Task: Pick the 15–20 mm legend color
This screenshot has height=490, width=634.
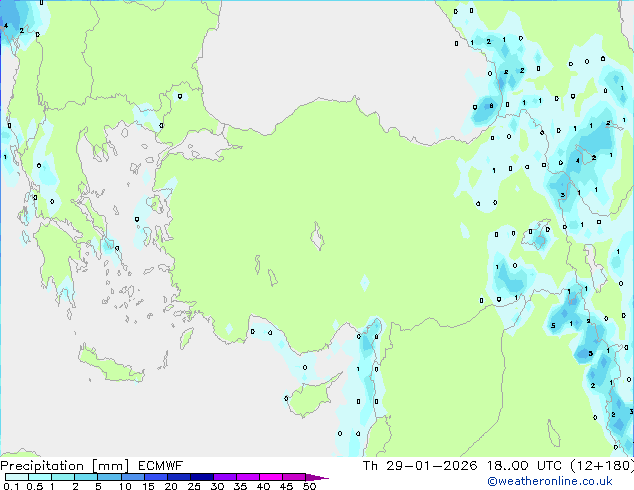Action: pos(155,477)
